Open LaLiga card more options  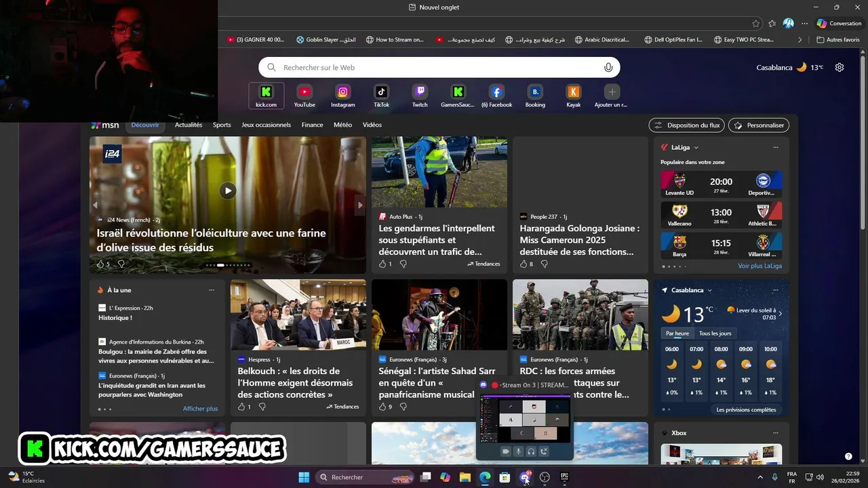(x=776, y=147)
